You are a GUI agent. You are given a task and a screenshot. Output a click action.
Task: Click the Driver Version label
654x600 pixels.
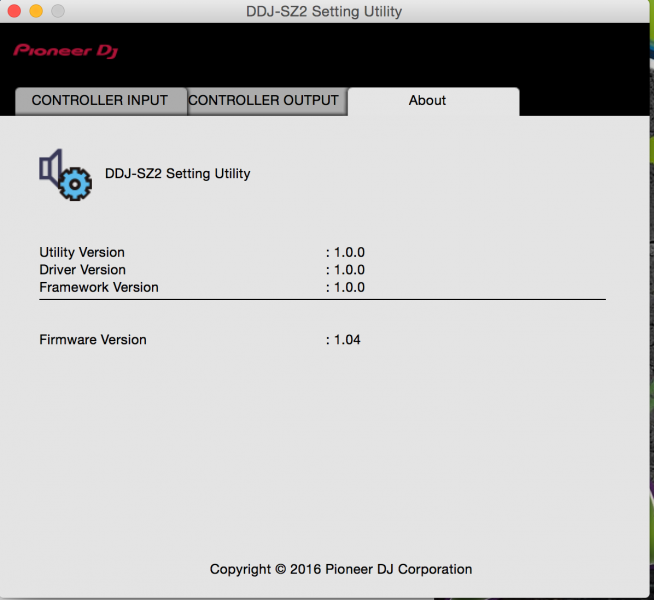[83, 270]
